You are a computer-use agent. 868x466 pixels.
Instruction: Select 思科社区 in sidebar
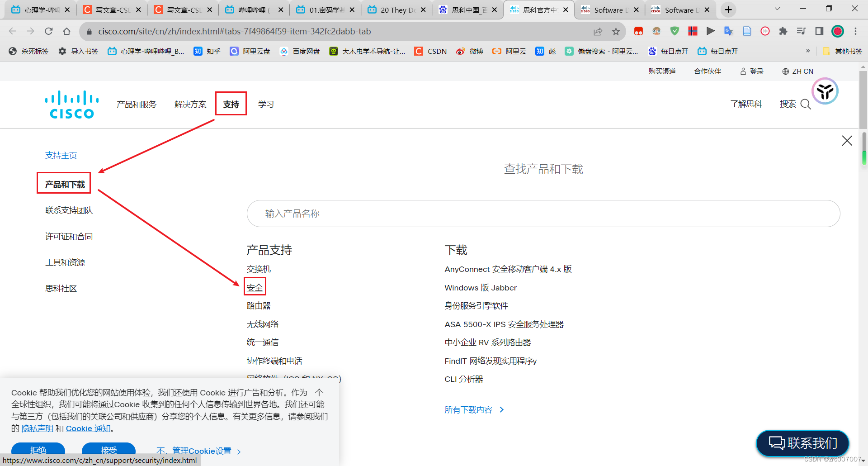point(61,289)
